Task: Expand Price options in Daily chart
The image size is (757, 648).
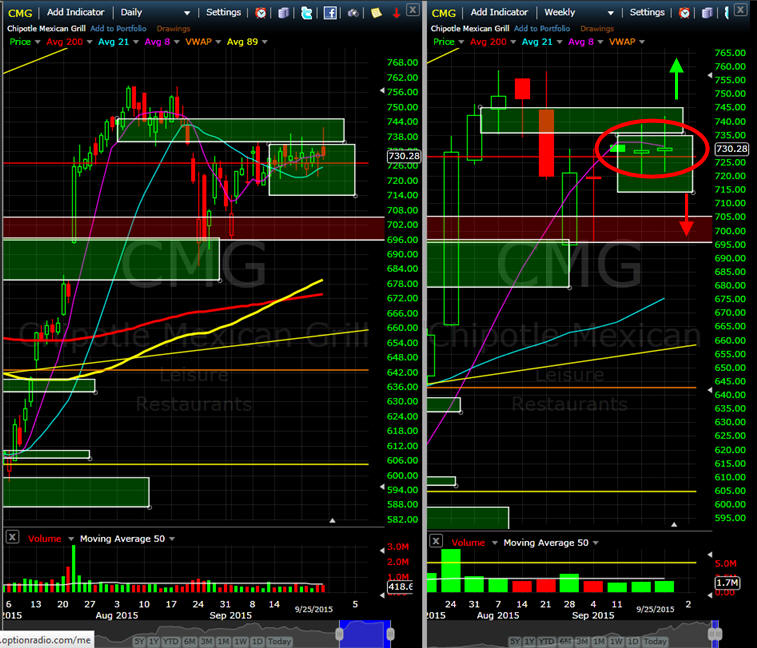Action: (38, 42)
